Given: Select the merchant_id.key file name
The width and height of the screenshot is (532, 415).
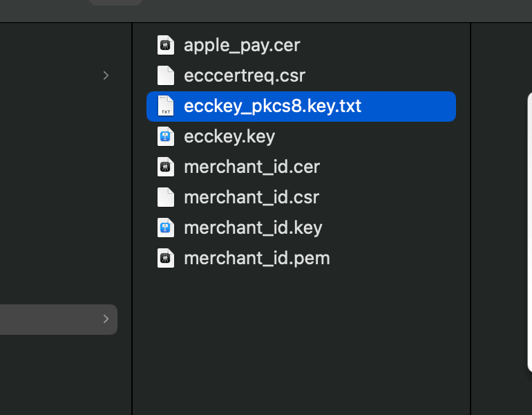Looking at the screenshot, I should point(253,228).
